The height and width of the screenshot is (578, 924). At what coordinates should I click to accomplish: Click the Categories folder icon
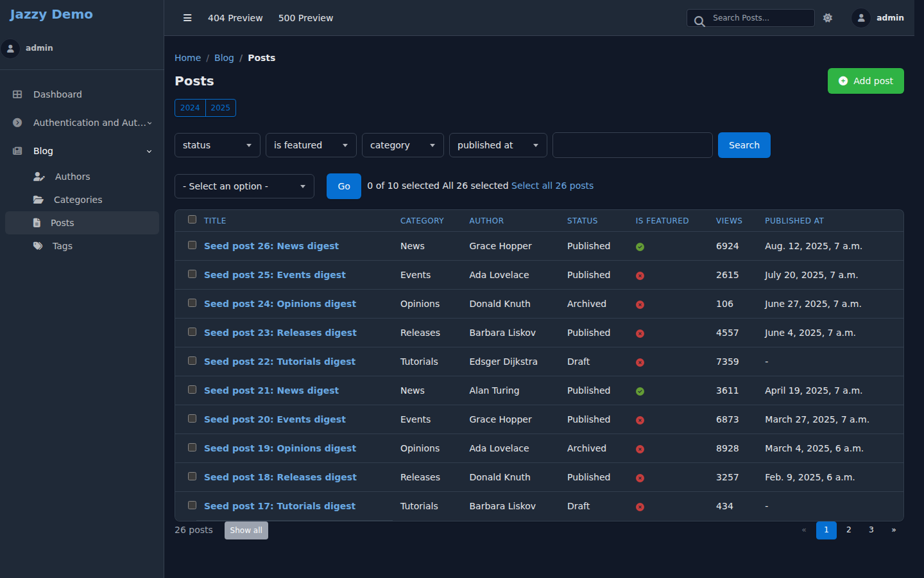[38, 200]
